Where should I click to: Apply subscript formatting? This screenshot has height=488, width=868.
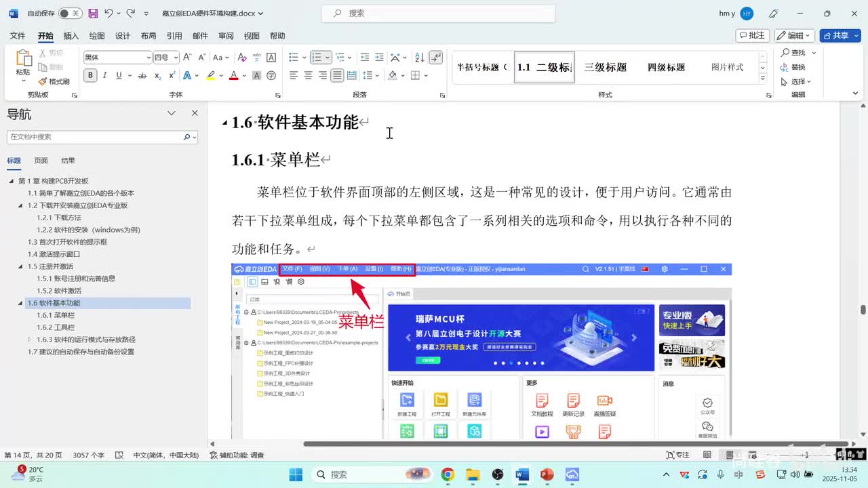pos(157,75)
